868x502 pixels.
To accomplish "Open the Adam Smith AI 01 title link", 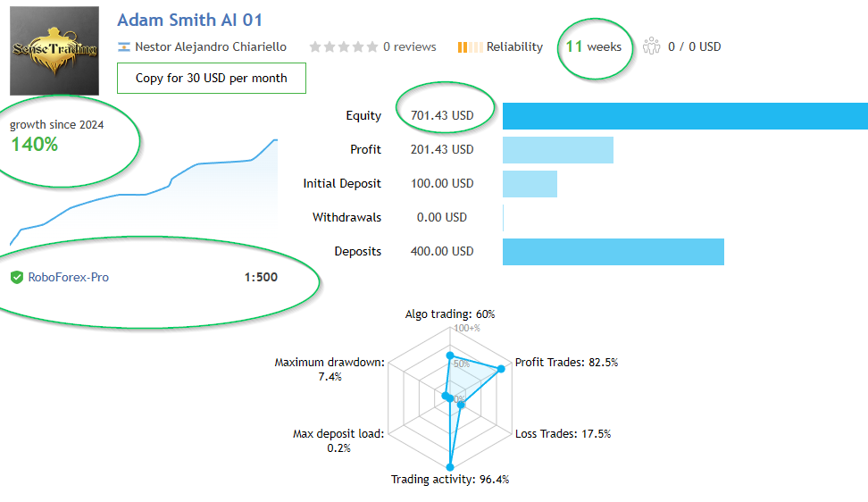I will click(x=189, y=20).
